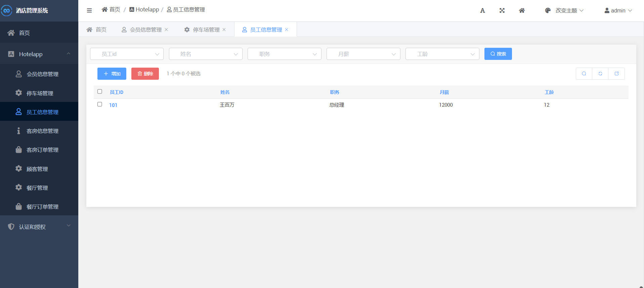Screen dimensions: 644x288
Task: Open 客房订单管理 in the sidebar
Action: (x=39, y=149)
